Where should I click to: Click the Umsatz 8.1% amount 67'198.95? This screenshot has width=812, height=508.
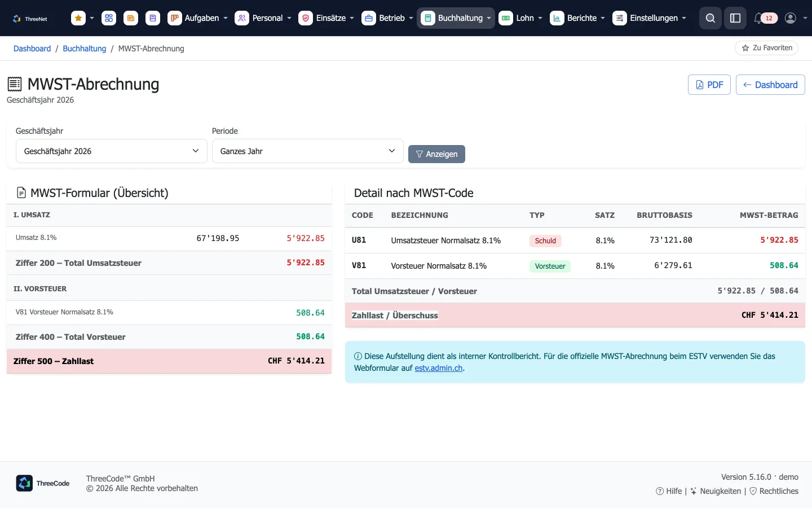tap(218, 238)
